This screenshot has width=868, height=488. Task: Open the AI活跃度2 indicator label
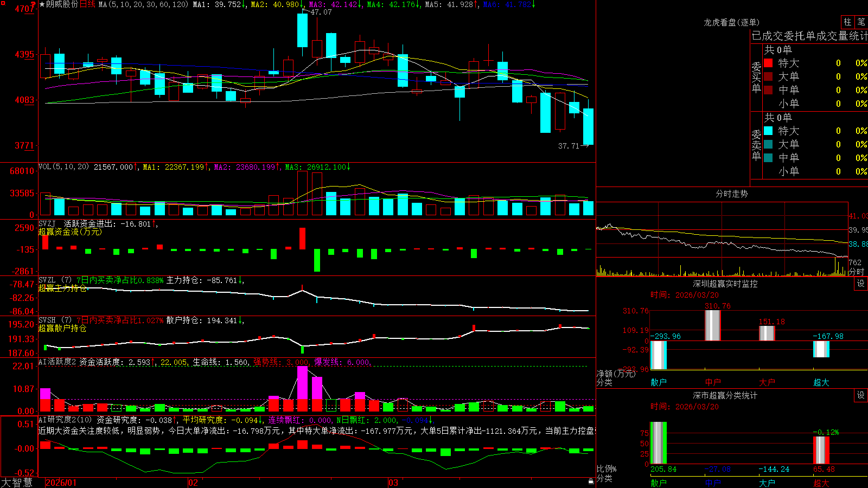click(x=58, y=362)
